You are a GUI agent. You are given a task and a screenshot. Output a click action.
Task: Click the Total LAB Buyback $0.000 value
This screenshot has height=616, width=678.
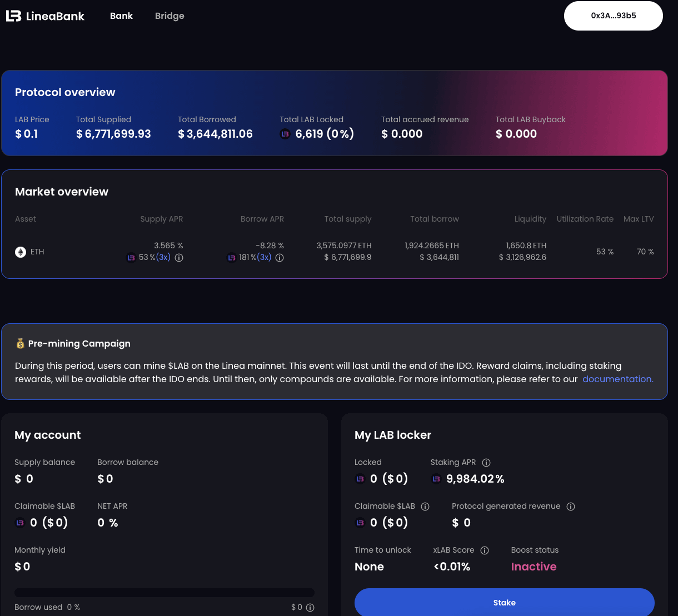[516, 134]
